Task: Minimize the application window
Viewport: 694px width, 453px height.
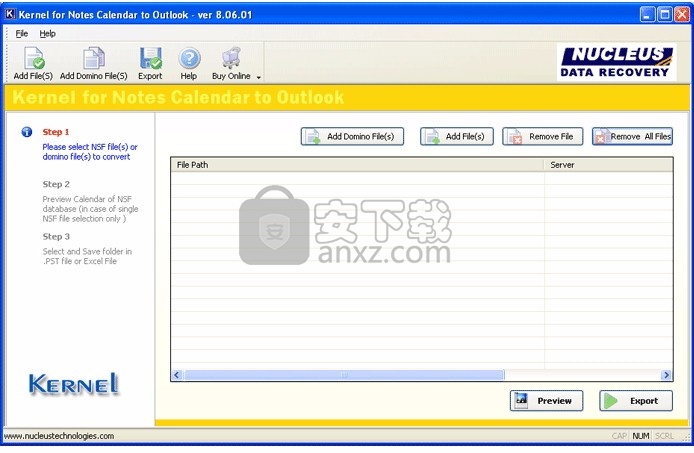Action: (x=647, y=15)
